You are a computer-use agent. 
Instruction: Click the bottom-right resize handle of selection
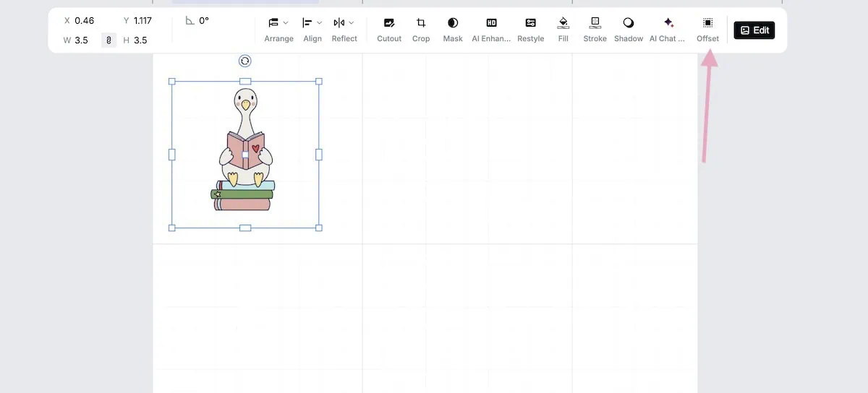click(x=319, y=228)
